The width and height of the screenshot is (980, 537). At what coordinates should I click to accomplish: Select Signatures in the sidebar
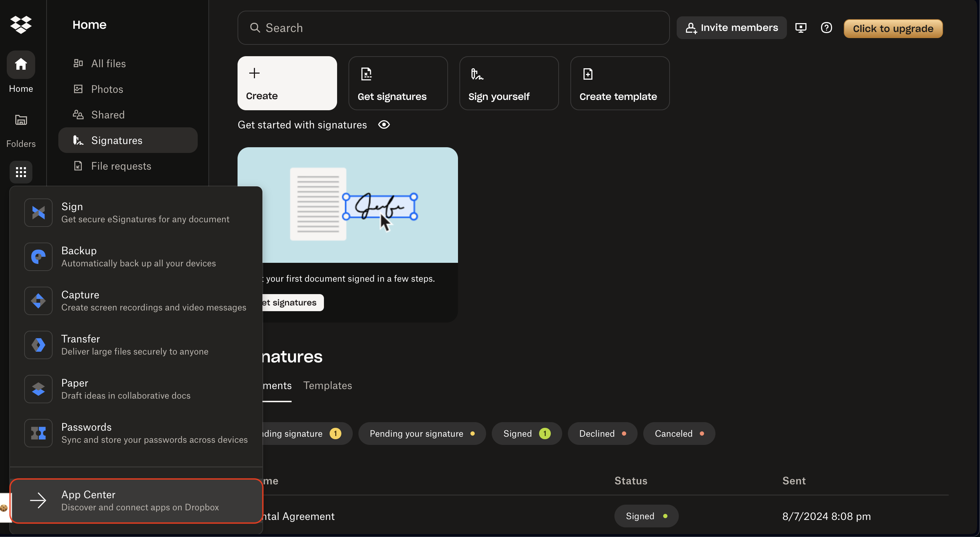pyautogui.click(x=128, y=140)
